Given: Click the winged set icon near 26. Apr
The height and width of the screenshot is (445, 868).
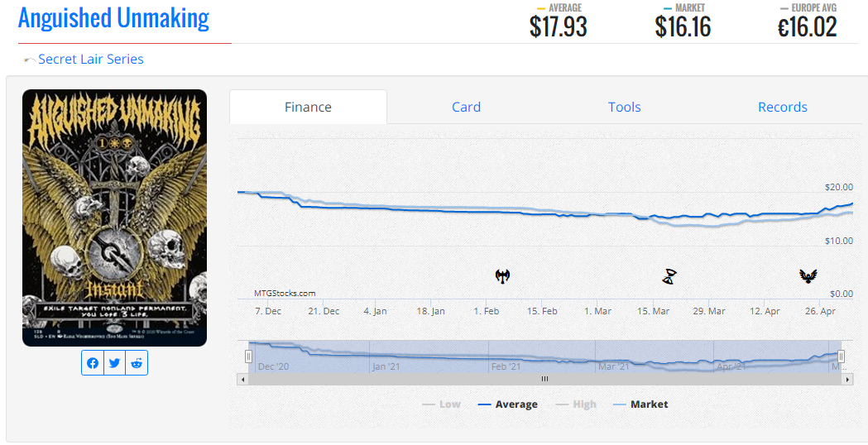Looking at the screenshot, I should point(808,275).
